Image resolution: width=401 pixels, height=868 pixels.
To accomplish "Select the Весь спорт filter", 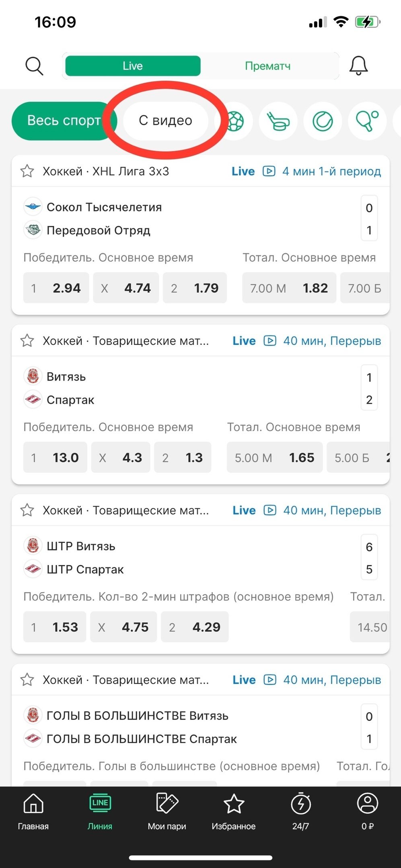I will click(64, 121).
